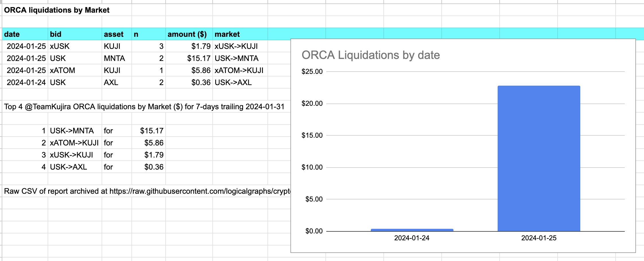The height and width of the screenshot is (261, 644).
Task: Click the $25.00 y-axis label
Action: [312, 72]
